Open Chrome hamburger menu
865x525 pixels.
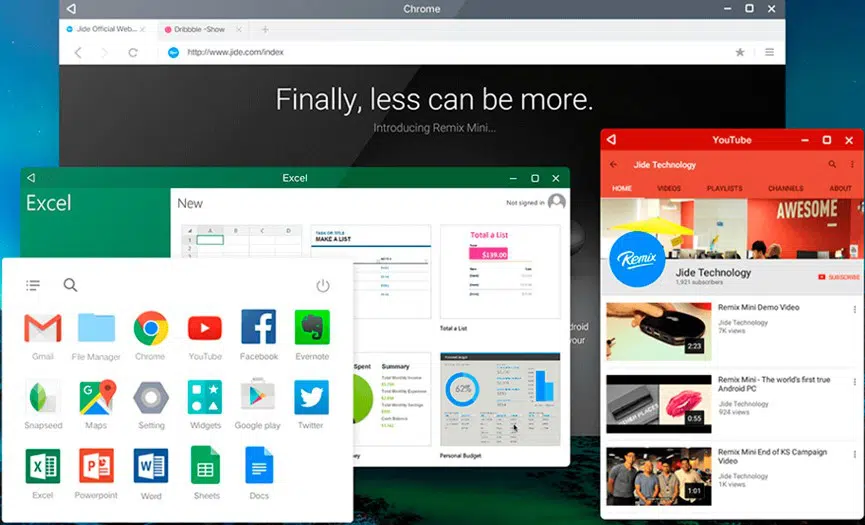coord(770,52)
